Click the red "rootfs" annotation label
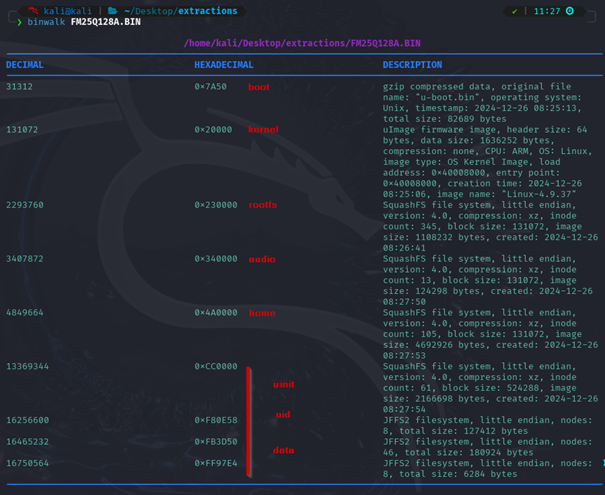605x495 pixels. pyautogui.click(x=262, y=205)
